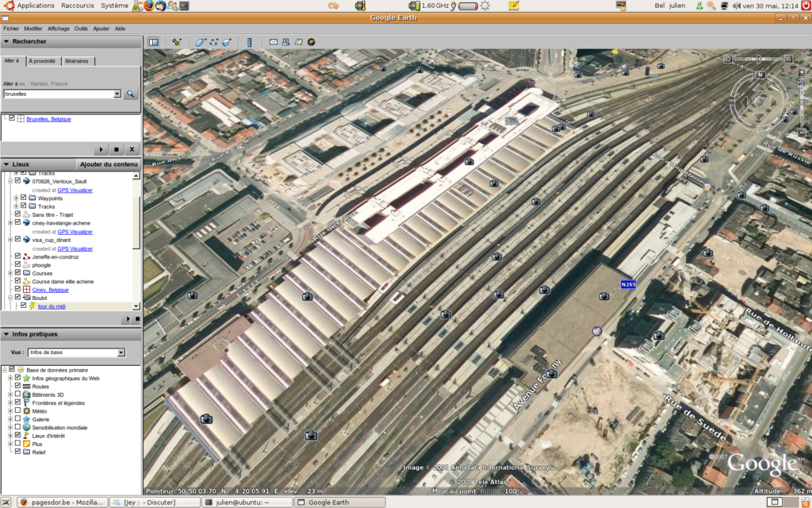
Task: Open the 'tour du midi' placemark link
Action: 52,306
